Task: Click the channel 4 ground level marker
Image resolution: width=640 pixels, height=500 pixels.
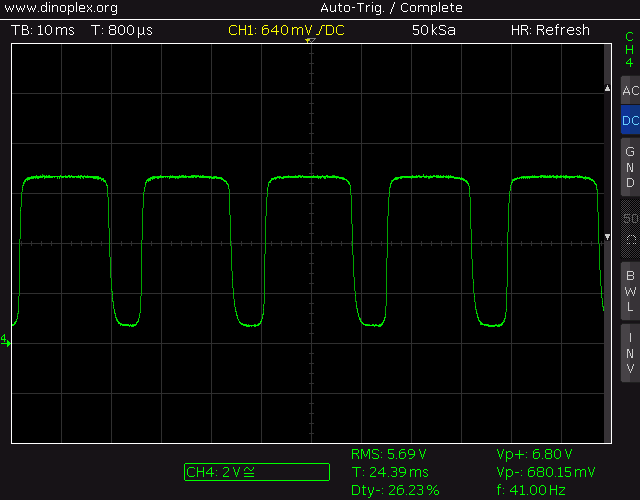Action: pyautogui.click(x=5, y=342)
